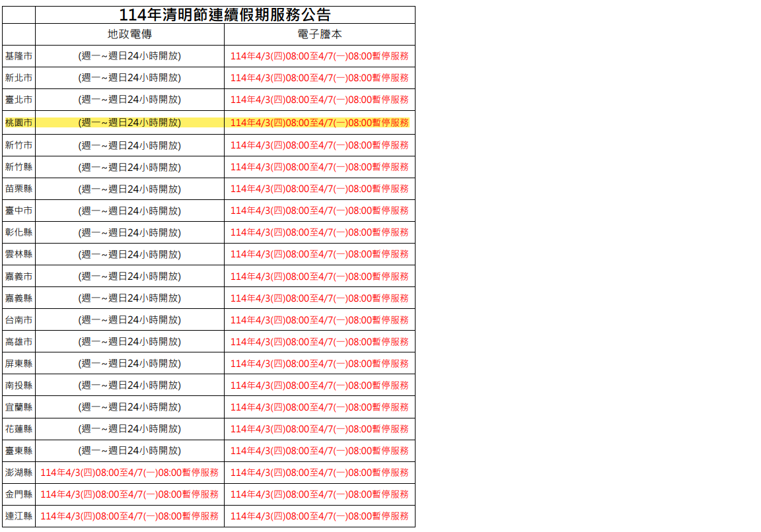Select the 澎湖縣 row label
Screen dimensions: 761x532
[19, 473]
